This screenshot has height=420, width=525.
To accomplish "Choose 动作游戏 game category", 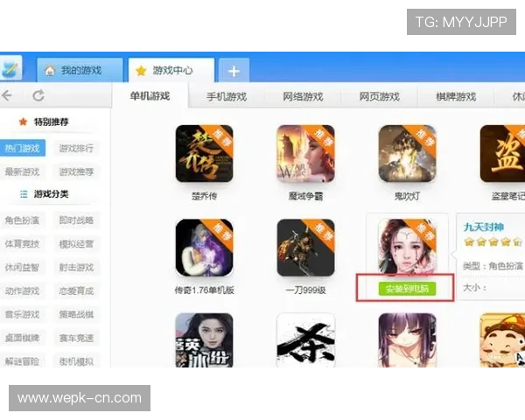I will click(22, 290).
